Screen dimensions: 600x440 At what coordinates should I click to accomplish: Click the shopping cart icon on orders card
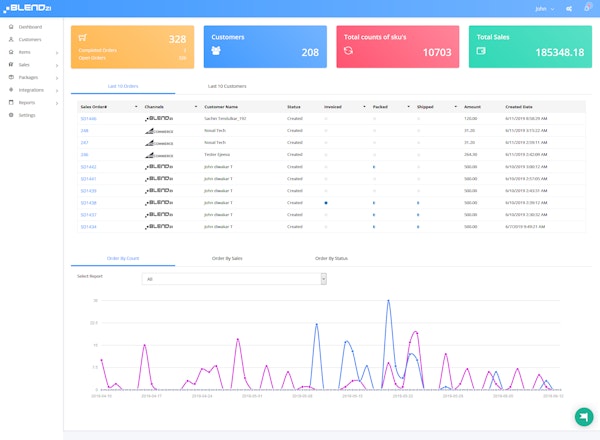pyautogui.click(x=83, y=39)
